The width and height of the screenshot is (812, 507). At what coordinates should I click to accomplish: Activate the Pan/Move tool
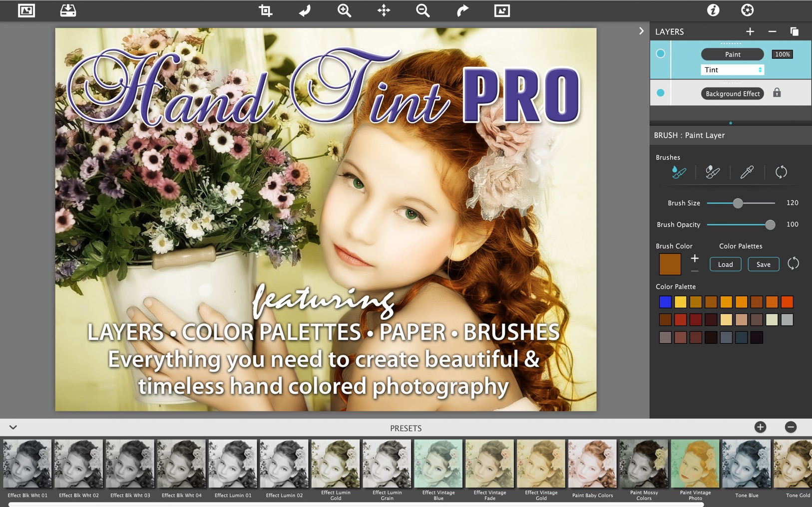click(x=384, y=10)
